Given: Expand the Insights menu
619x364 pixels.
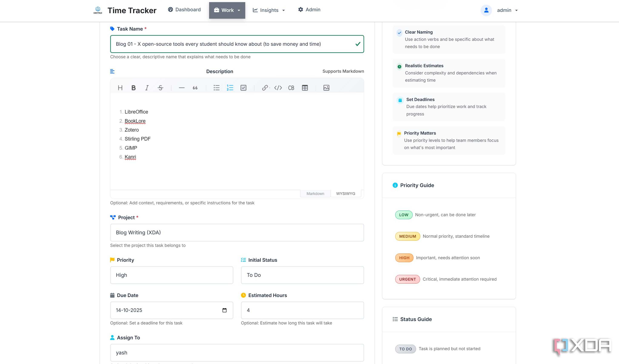Looking at the screenshot, I should [x=269, y=10].
